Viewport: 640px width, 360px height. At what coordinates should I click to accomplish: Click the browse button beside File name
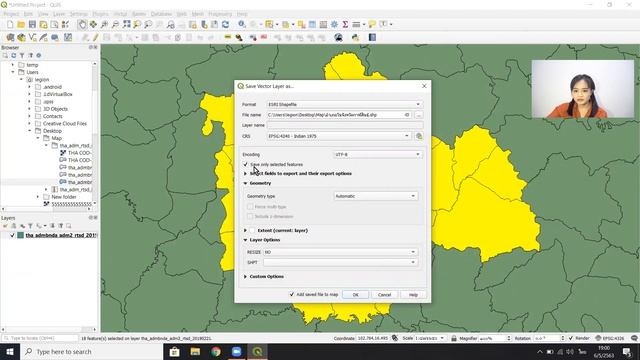(419, 115)
